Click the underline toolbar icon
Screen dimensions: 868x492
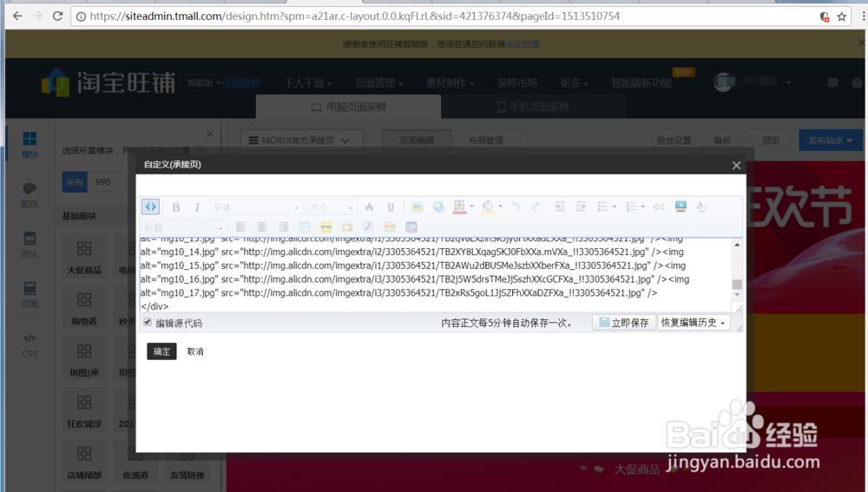pyautogui.click(x=391, y=207)
